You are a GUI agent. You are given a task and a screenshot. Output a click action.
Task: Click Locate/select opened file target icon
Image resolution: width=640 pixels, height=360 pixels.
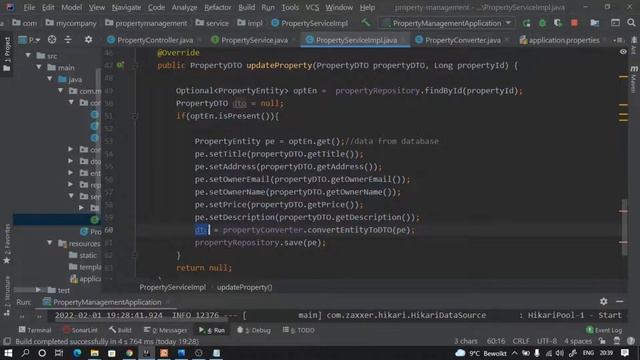point(52,40)
